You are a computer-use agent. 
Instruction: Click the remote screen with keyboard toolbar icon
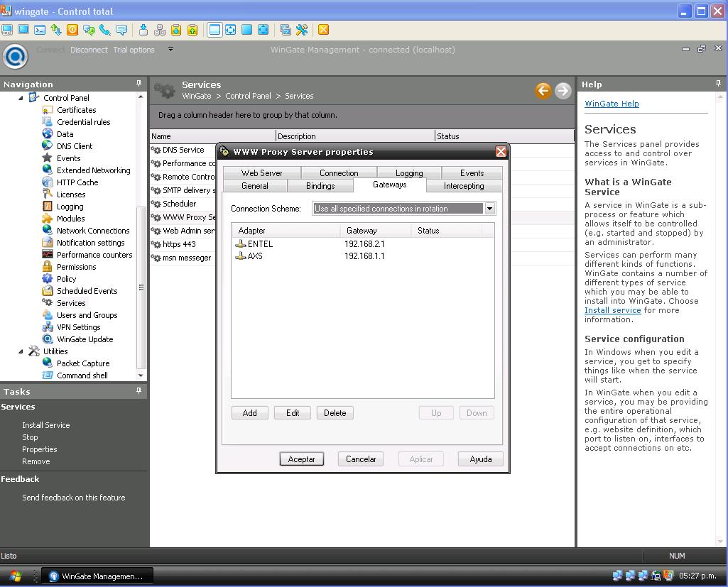(x=7, y=30)
